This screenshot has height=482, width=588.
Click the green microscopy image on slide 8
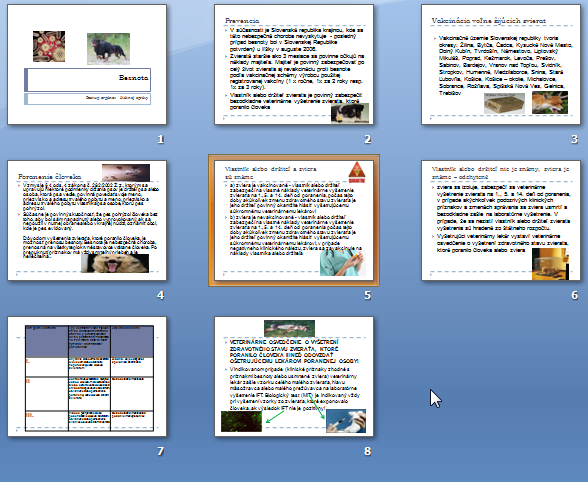click(242, 421)
